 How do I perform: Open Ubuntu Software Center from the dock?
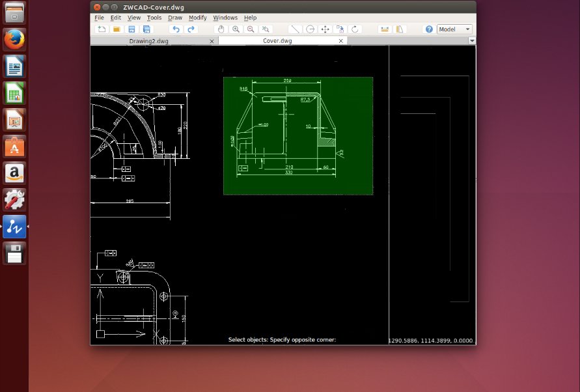pyautogui.click(x=14, y=147)
